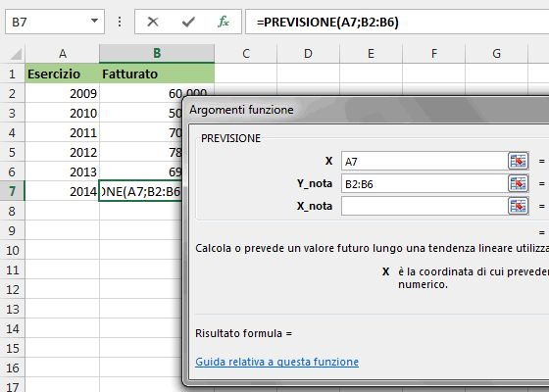
Task: Click the Esercizio header cell
Action: coord(62,73)
